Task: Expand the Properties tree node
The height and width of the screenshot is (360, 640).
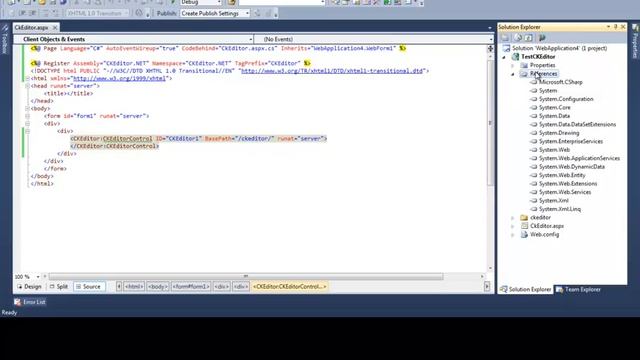Action: (x=513, y=65)
